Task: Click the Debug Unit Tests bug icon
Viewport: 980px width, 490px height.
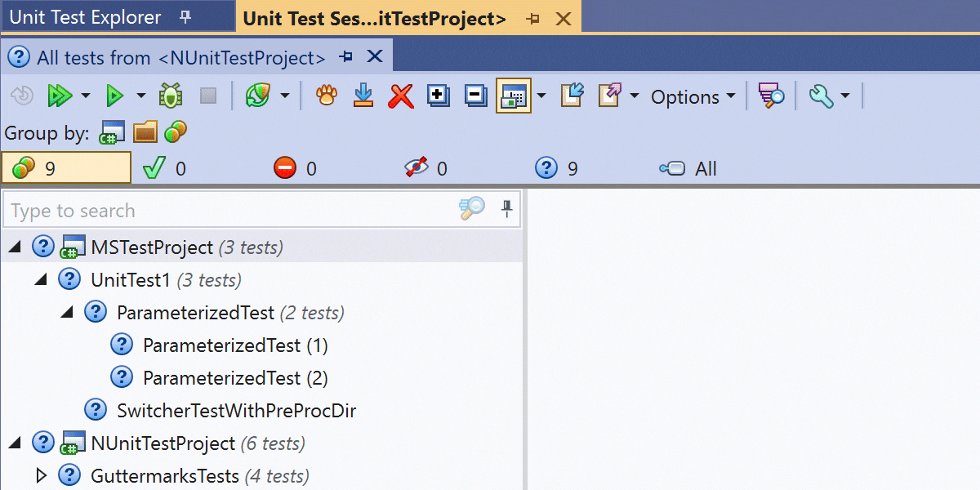Action: click(171, 96)
